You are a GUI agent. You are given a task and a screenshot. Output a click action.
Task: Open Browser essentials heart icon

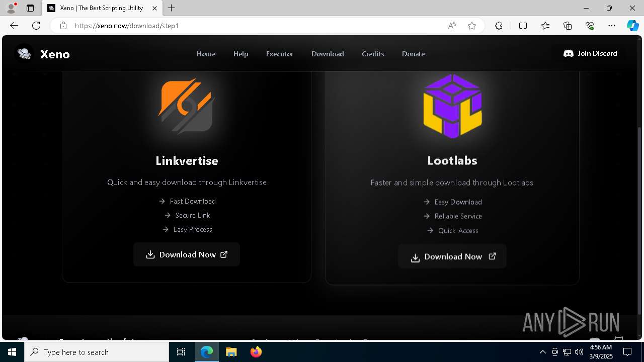click(x=590, y=26)
